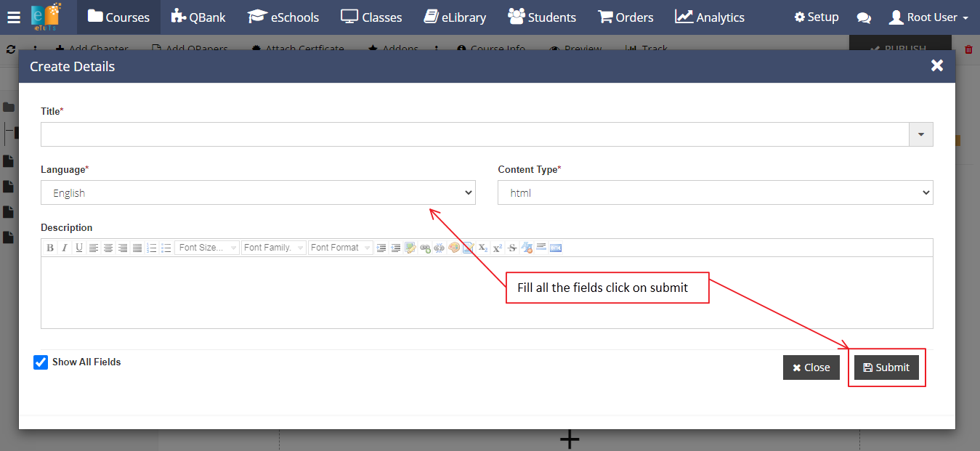Open the Title dropdown arrow
The image size is (980, 451).
point(921,134)
